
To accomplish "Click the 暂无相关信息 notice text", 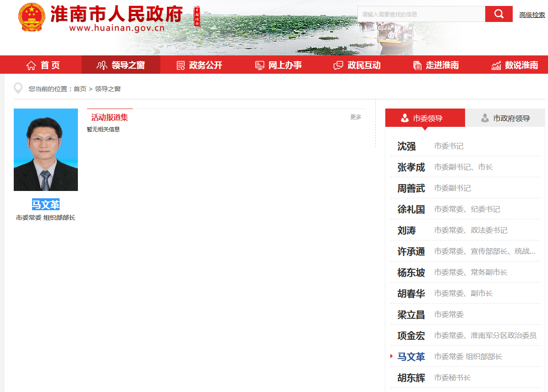I will click(x=103, y=129).
